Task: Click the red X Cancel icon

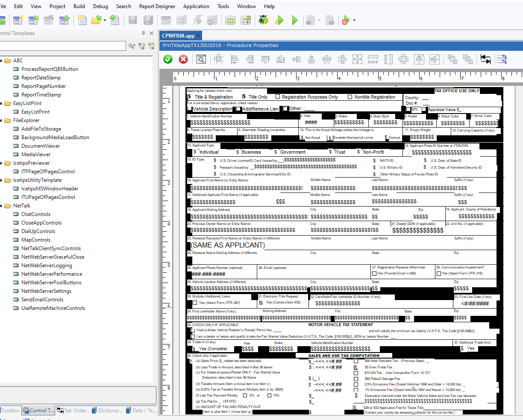Action: pyautogui.click(x=183, y=59)
